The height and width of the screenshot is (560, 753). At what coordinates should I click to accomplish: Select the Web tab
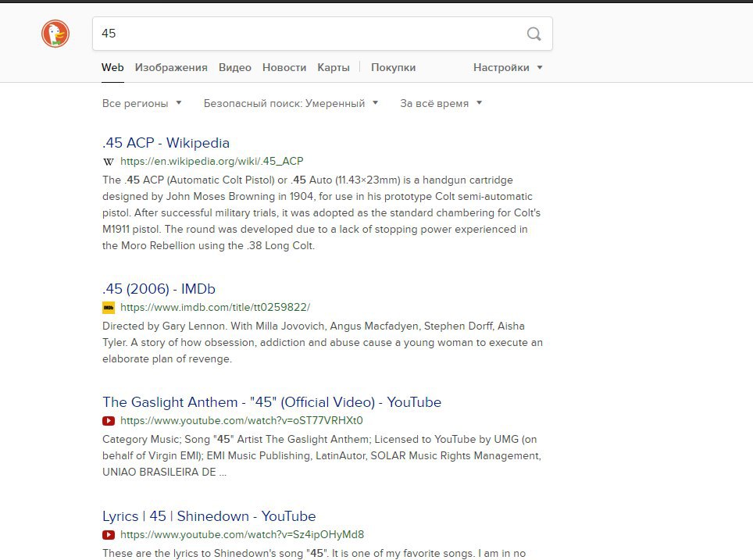pyautogui.click(x=112, y=68)
